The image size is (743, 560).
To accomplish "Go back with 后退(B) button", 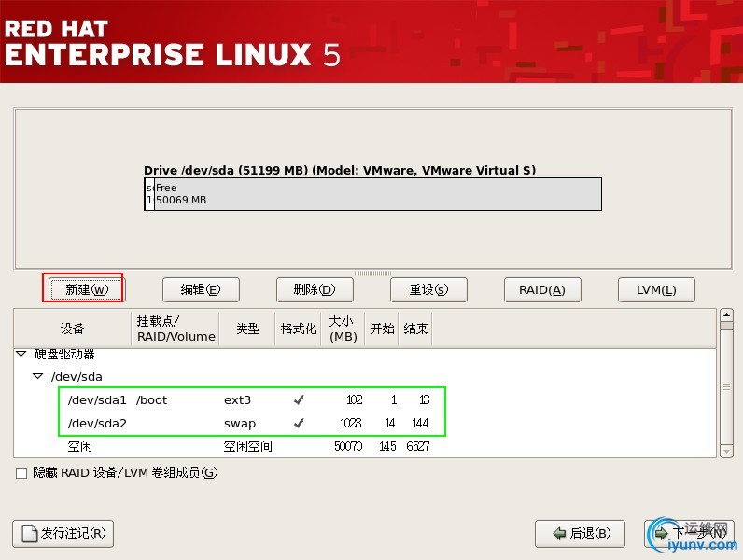I will 580,534.
